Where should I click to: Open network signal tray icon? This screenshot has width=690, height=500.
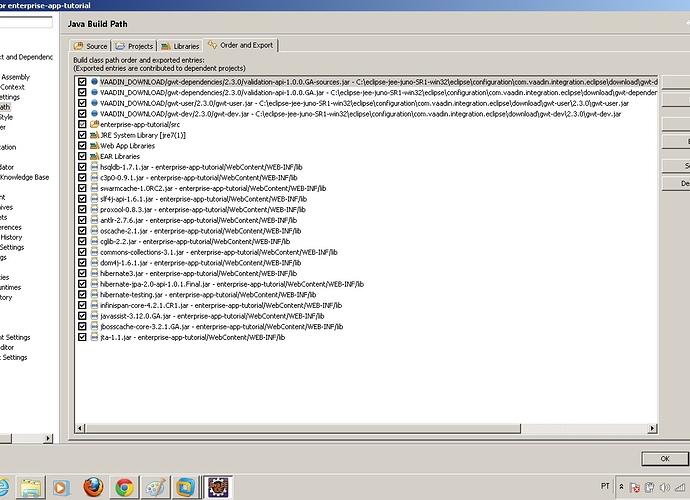(x=680, y=487)
